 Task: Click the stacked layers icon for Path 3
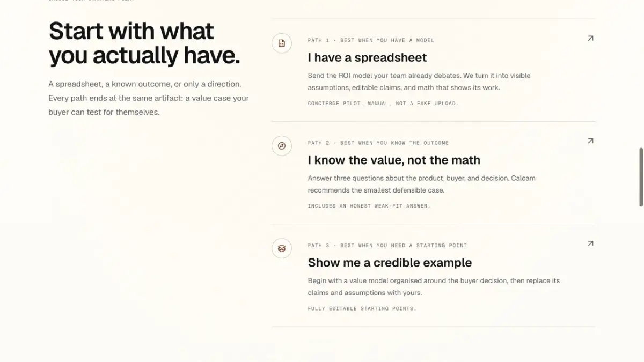coord(282,248)
